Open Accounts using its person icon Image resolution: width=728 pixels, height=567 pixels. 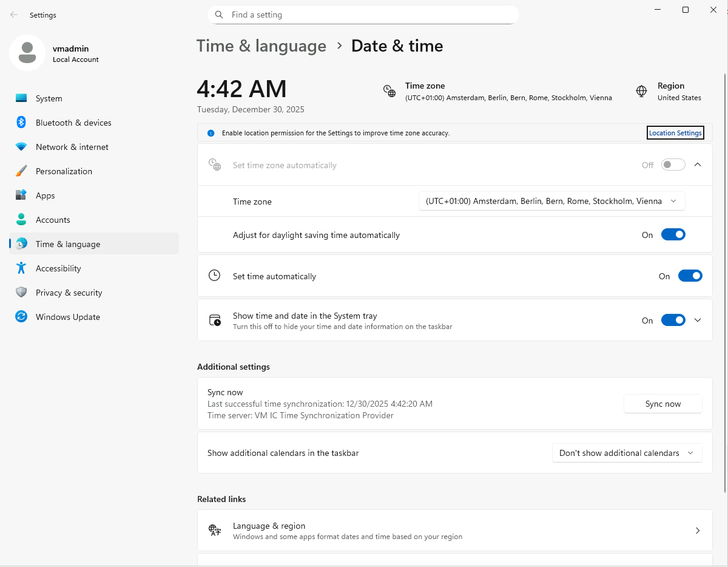[x=21, y=220]
